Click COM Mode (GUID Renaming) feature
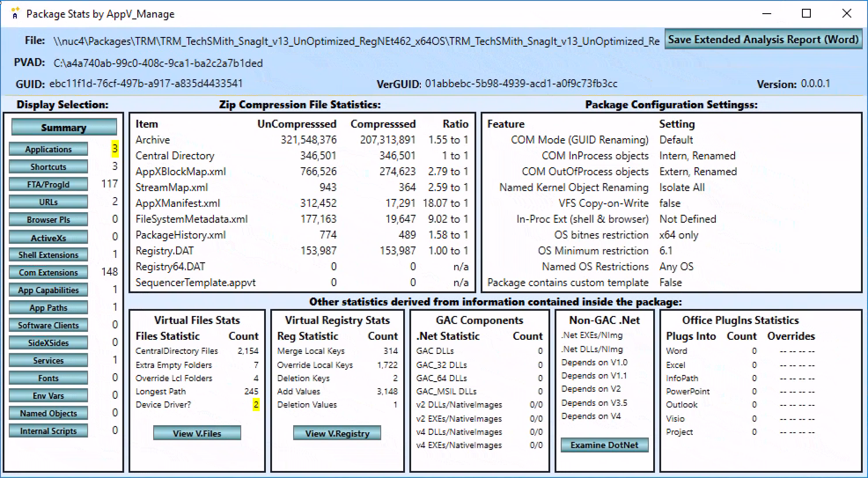Image resolution: width=868 pixels, height=478 pixels. coord(580,140)
